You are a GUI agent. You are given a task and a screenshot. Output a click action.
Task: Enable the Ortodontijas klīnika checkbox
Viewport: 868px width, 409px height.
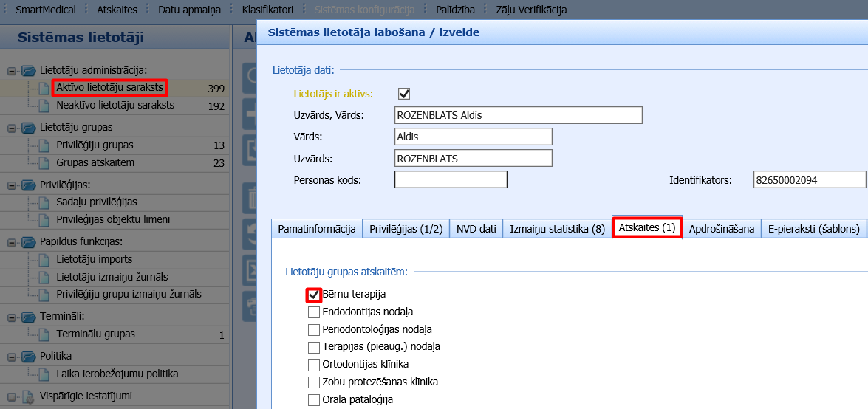[x=314, y=365]
